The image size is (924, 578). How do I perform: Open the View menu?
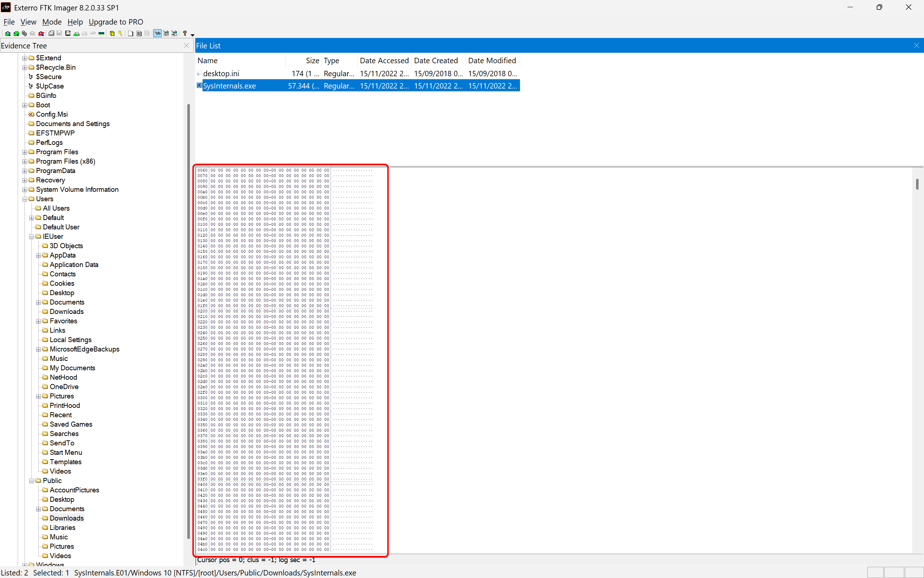[x=28, y=22]
